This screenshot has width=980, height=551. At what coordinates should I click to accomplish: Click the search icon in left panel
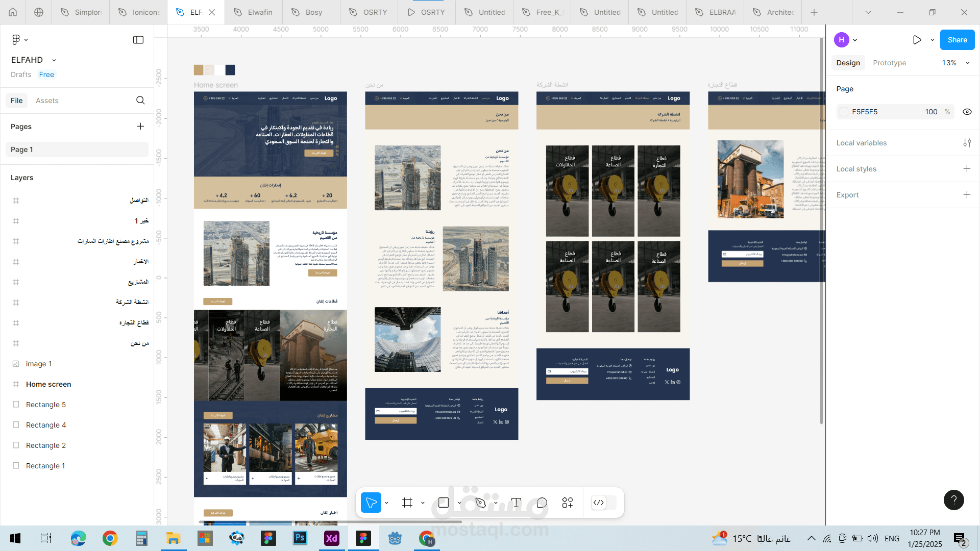pos(140,101)
